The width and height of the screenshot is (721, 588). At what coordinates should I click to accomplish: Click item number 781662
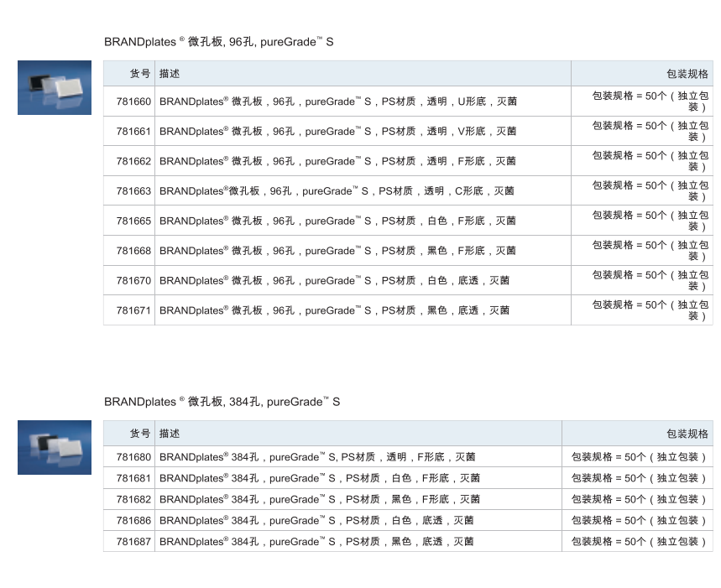click(133, 161)
